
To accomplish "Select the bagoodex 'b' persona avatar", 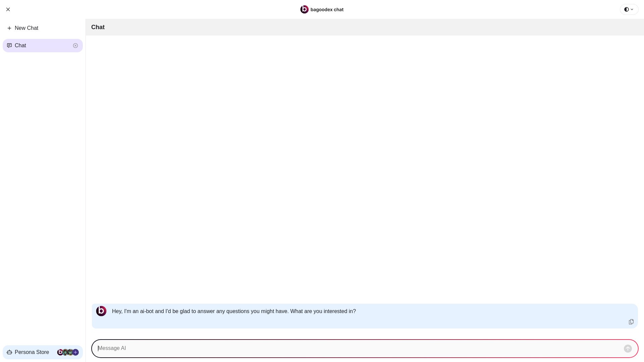I will pos(60,352).
